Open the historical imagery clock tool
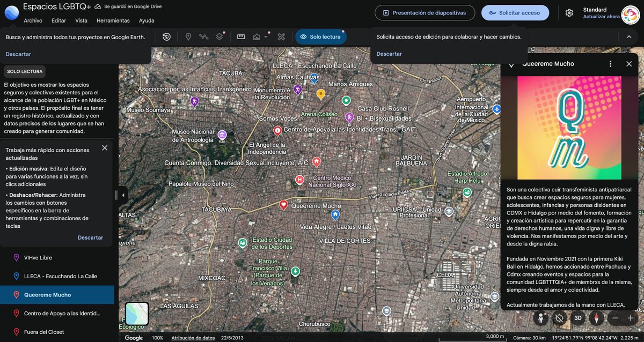Screen dimensions: 644x342 [x=166, y=36]
